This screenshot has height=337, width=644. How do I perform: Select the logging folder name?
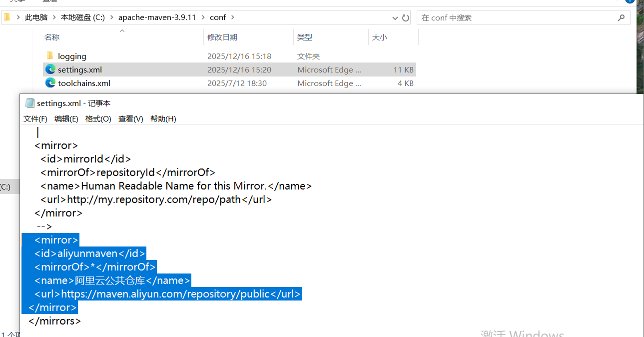coord(72,56)
